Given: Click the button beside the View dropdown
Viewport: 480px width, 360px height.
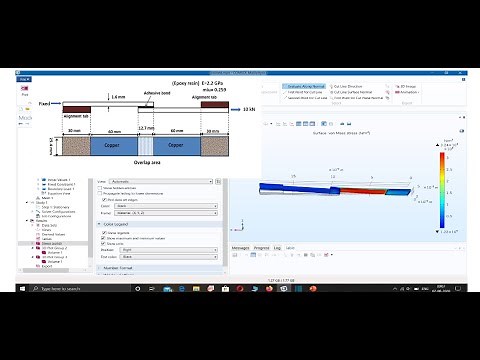Looking at the screenshot, I should point(218,181).
